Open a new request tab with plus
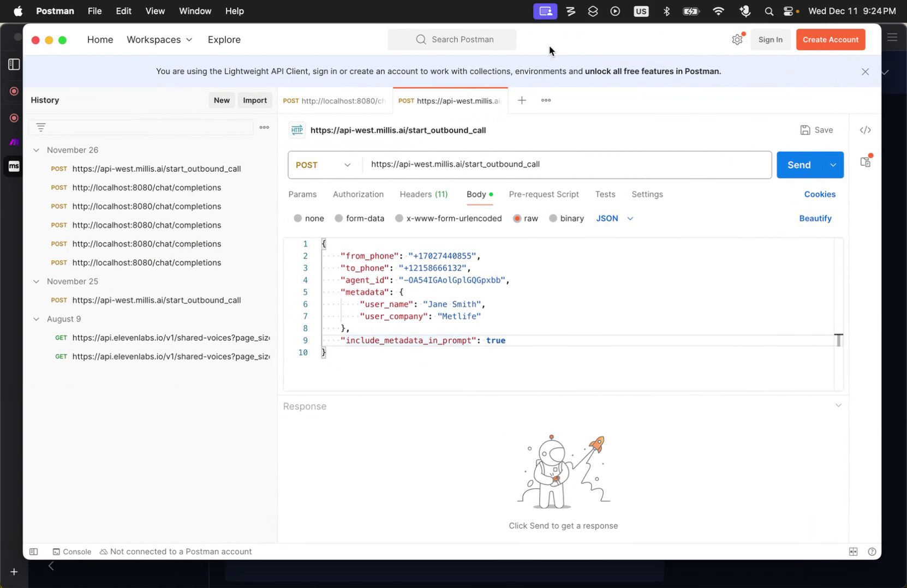This screenshot has height=588, width=907. click(522, 100)
